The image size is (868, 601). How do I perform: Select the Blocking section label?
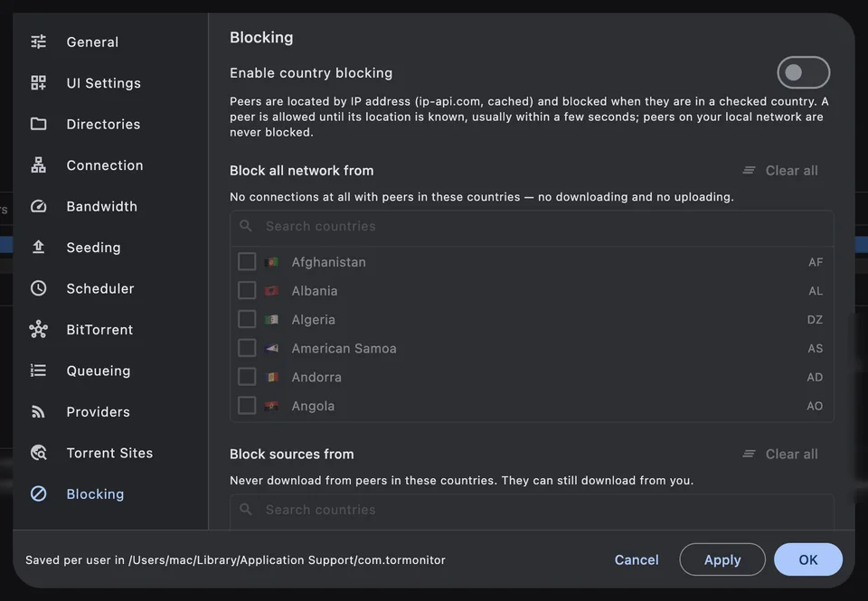click(x=95, y=493)
